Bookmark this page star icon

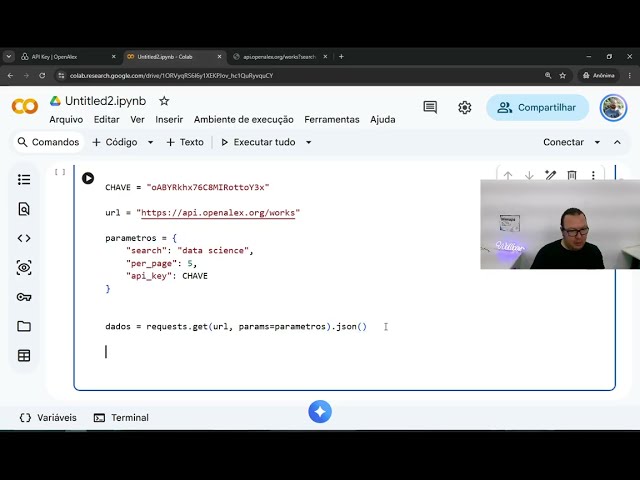click(x=563, y=76)
